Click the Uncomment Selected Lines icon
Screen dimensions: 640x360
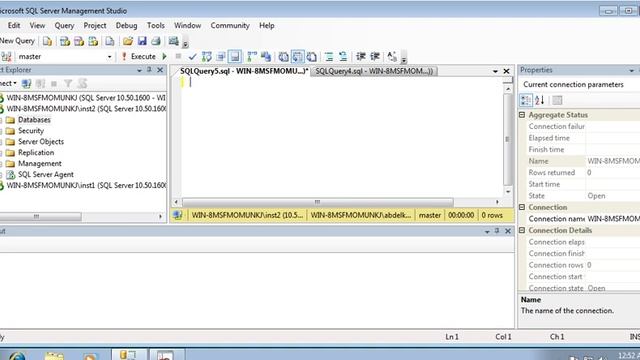coord(343,57)
